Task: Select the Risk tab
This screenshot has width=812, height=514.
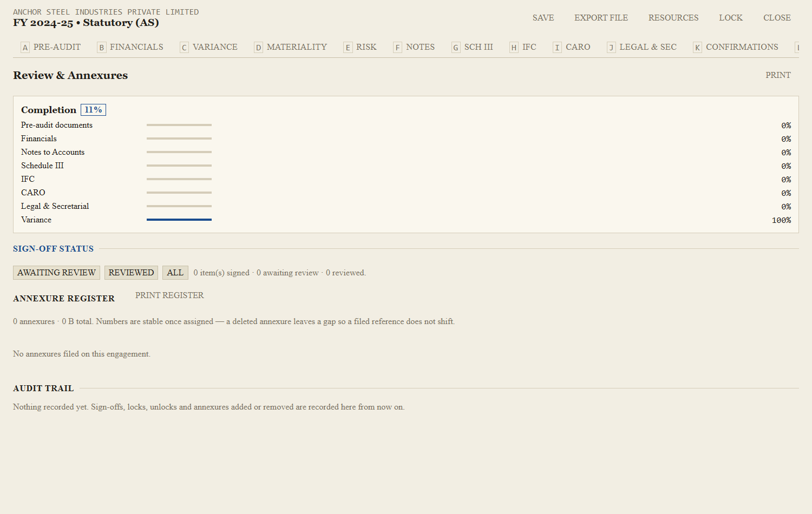Action: click(x=361, y=47)
